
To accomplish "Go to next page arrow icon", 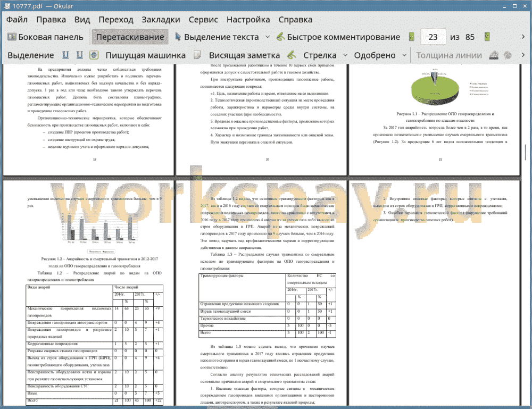I will 487,37.
